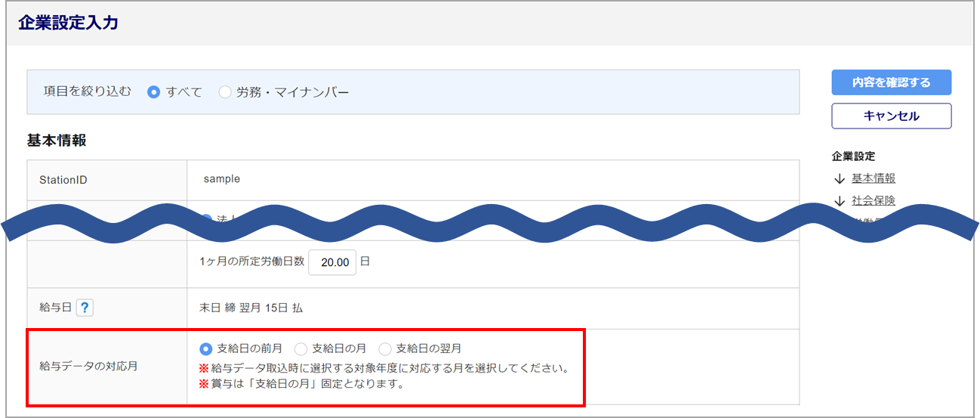Jump to 基本情報 section link
This screenshot has width=980, height=418.
(874, 178)
